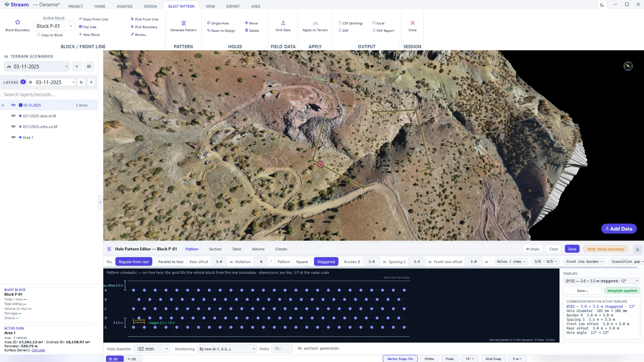Image resolution: width=644 pixels, height=362 pixels.
Task: Open the Active block dropdown
Action: (54, 26)
